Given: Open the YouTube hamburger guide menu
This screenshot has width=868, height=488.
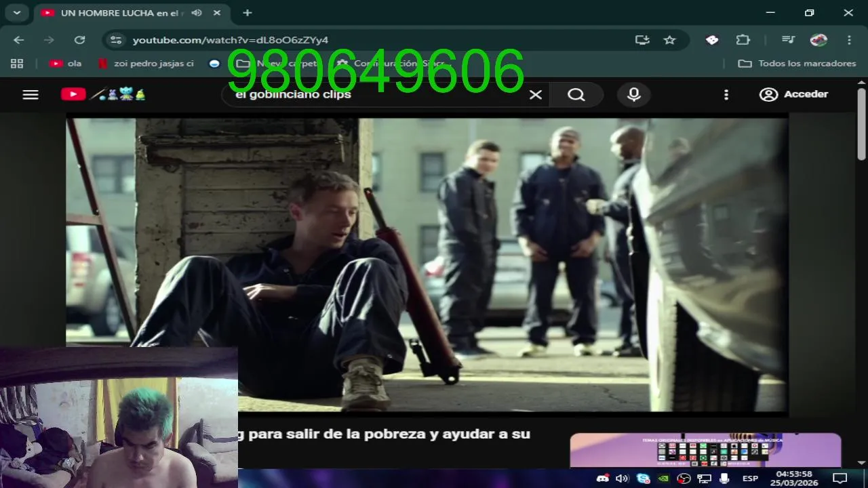Looking at the screenshot, I should (x=31, y=95).
